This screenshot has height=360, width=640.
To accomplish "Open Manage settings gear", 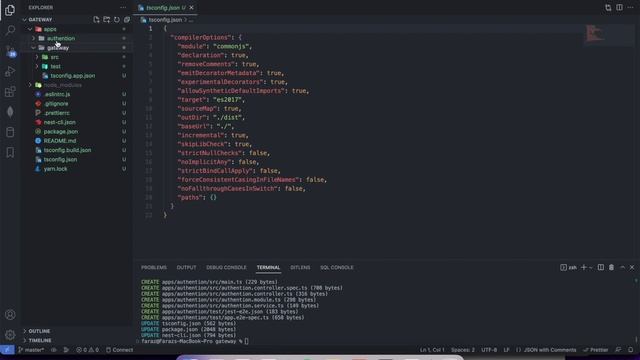I will click(x=10, y=335).
